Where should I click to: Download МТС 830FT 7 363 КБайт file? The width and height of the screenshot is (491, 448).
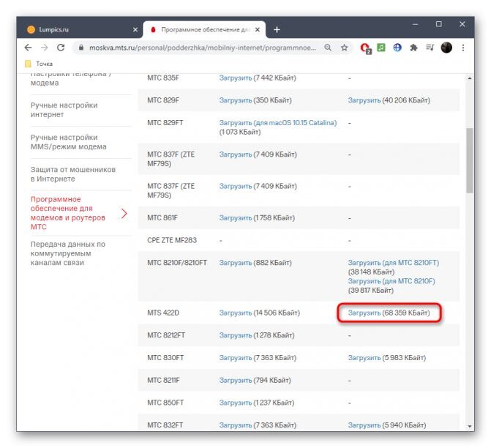pos(236,358)
